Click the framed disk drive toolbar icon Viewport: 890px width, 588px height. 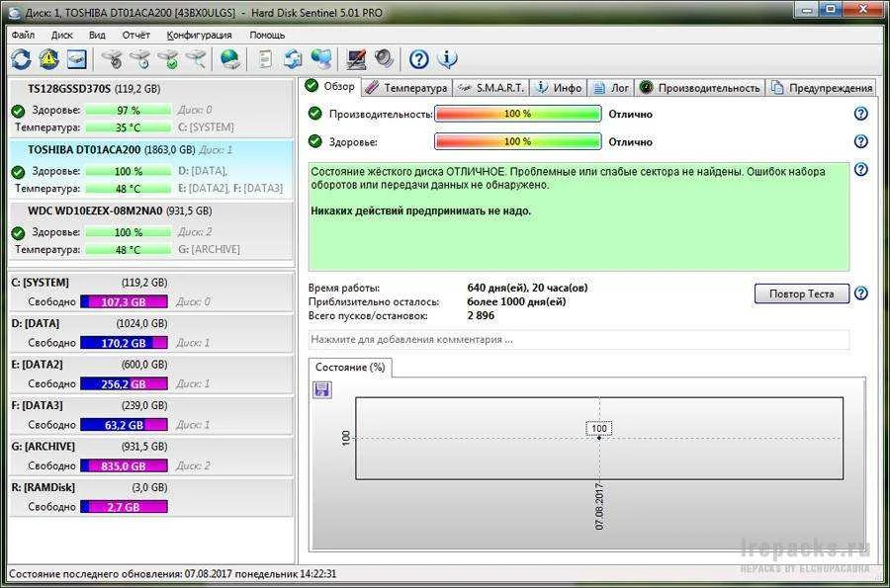coord(76,59)
